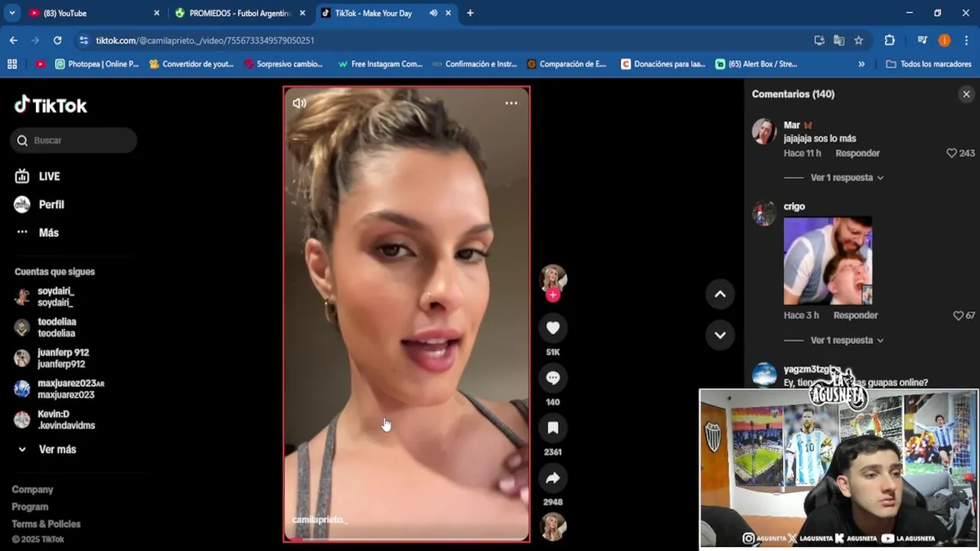Click the TikTok logo
This screenshot has width=980, height=551.
(x=51, y=105)
